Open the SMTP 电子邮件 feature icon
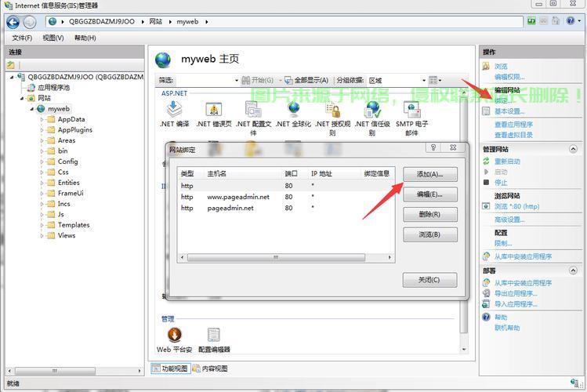This screenshot has width=587, height=392. pyautogui.click(x=411, y=109)
